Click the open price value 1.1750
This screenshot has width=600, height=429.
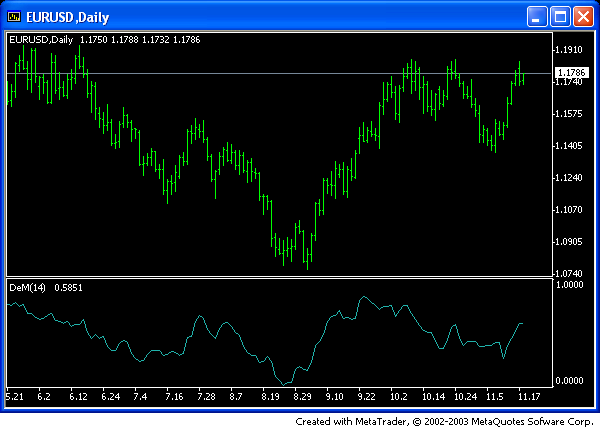click(x=94, y=40)
